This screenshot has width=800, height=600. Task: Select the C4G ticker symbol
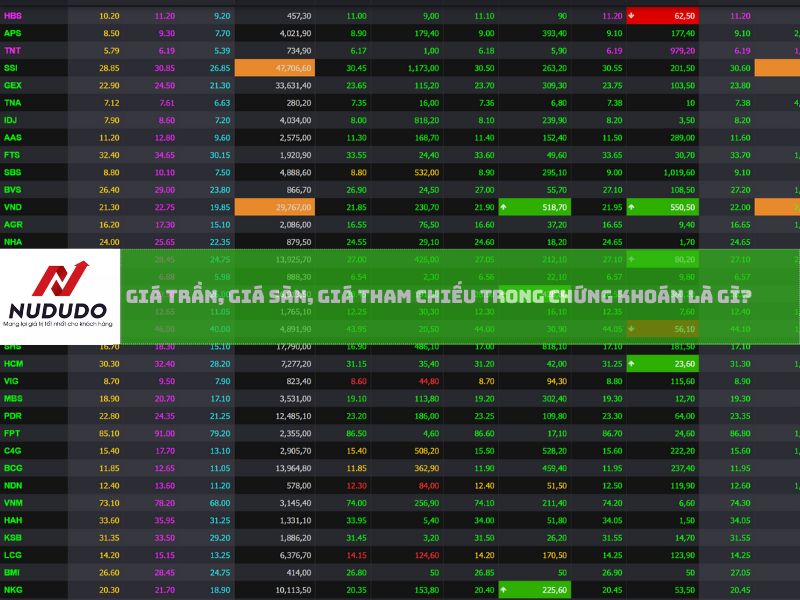pyautogui.click(x=13, y=451)
